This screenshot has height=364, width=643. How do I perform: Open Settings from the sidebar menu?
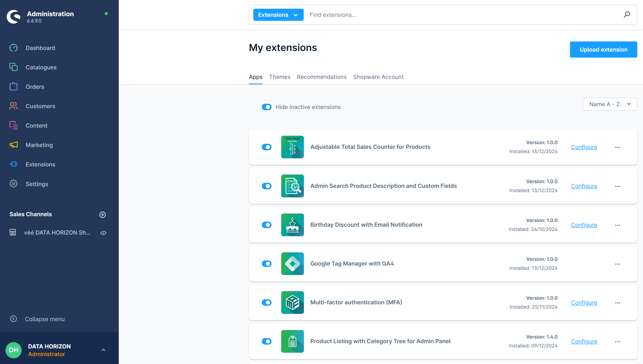[x=37, y=184]
